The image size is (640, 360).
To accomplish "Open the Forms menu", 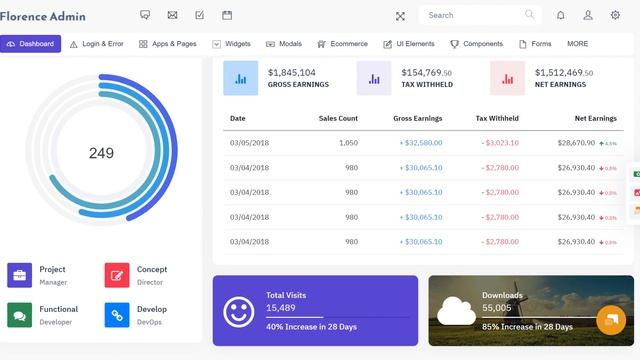I will click(535, 44).
